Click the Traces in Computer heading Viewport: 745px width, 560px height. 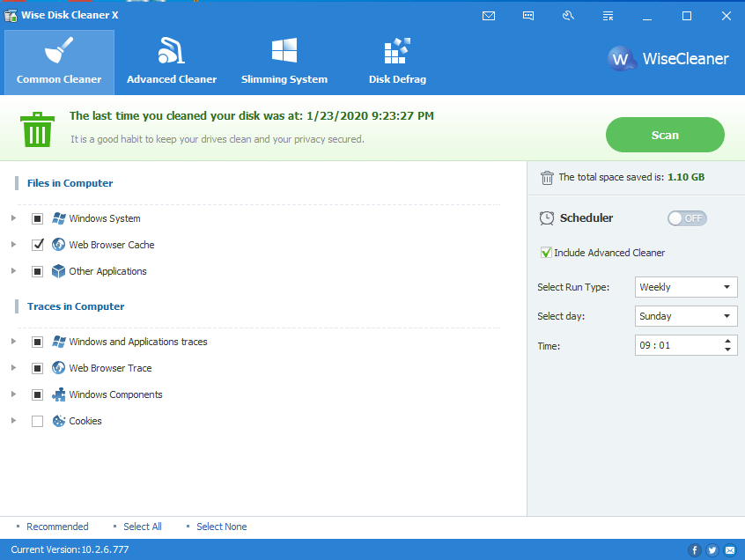point(76,306)
